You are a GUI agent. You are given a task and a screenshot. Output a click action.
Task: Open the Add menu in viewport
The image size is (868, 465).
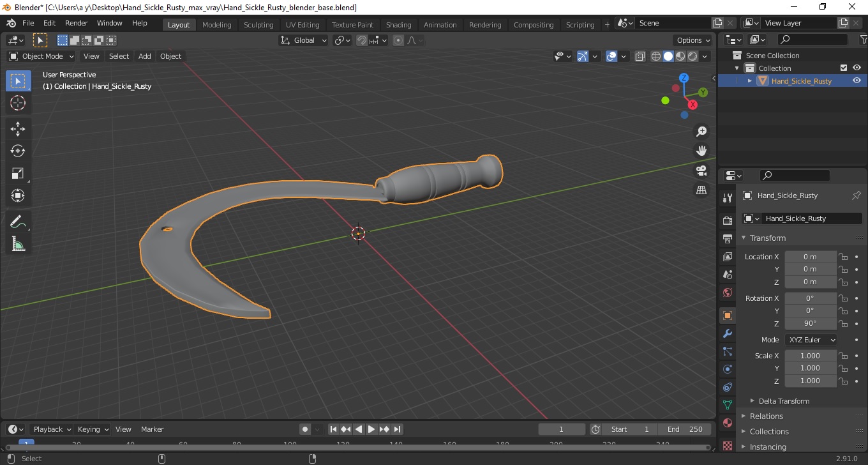145,56
